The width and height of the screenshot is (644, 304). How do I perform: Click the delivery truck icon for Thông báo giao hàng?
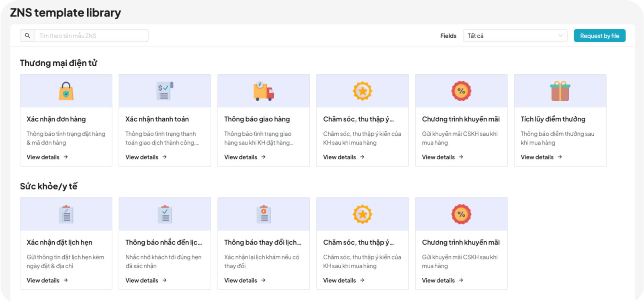tap(264, 91)
